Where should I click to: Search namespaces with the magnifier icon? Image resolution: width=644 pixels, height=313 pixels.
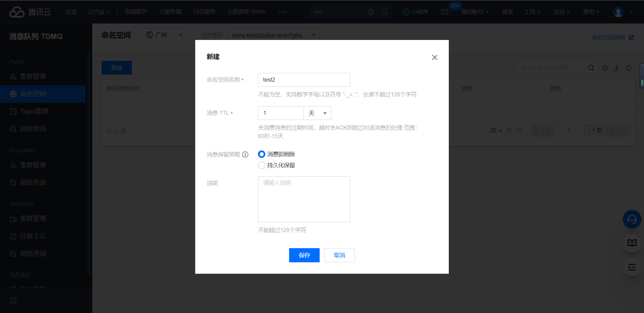coord(591,68)
